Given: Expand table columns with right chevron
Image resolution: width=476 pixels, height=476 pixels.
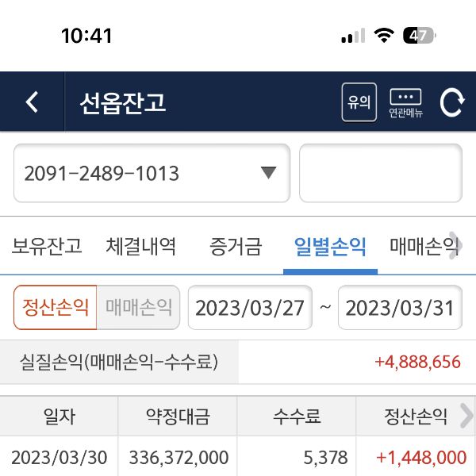Looking at the screenshot, I should [466, 415].
